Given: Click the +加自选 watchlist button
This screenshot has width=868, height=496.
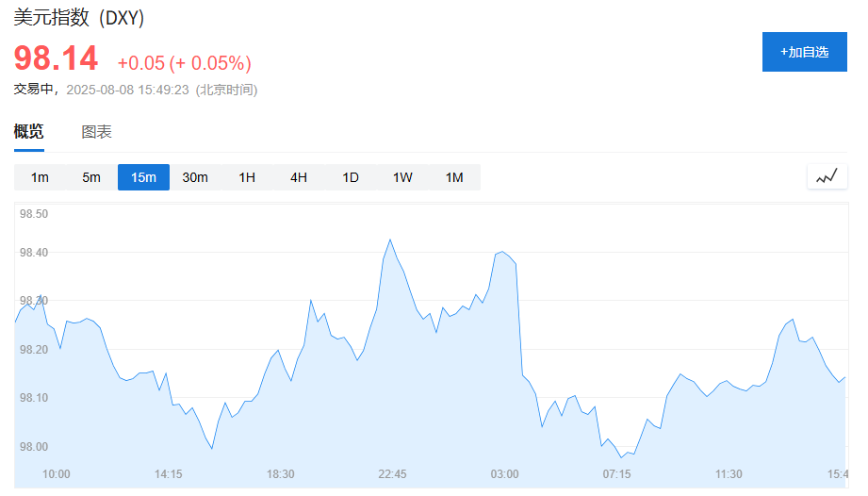Looking at the screenshot, I should click(804, 52).
